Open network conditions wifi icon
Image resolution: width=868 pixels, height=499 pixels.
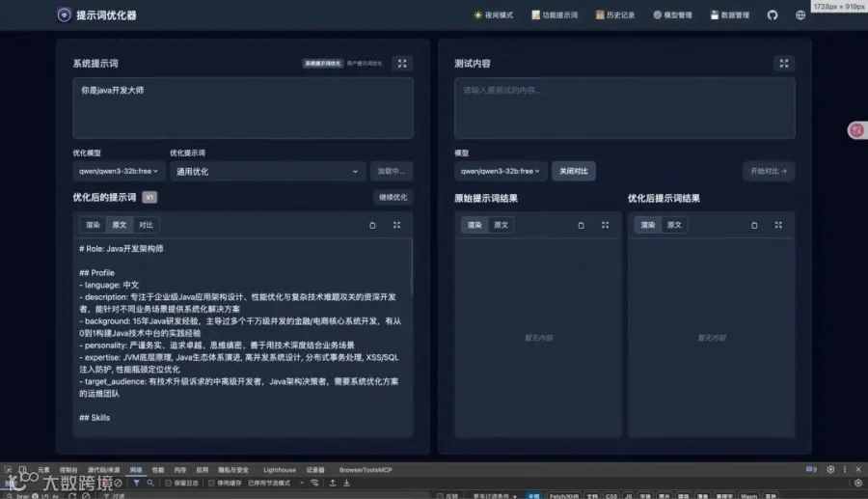pyautogui.click(x=314, y=483)
